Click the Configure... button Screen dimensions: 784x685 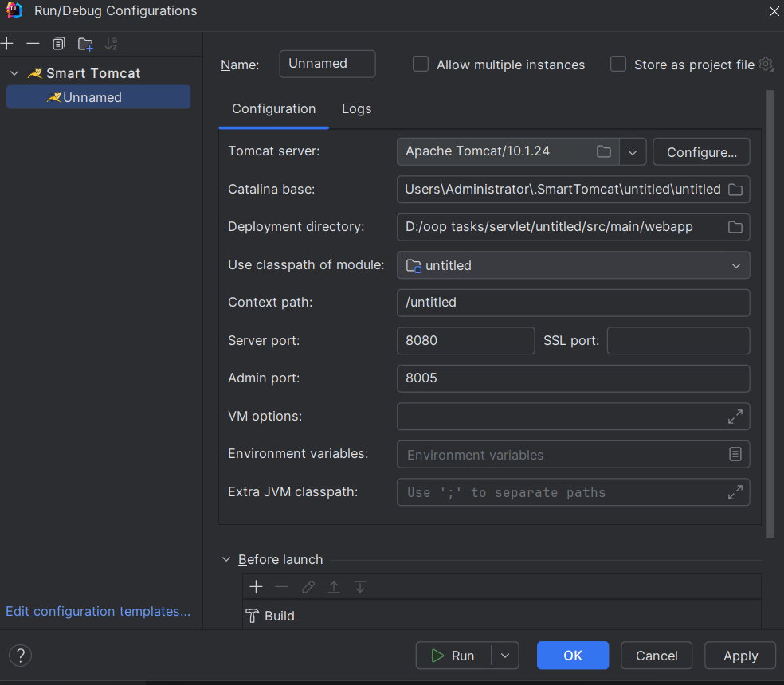click(701, 152)
